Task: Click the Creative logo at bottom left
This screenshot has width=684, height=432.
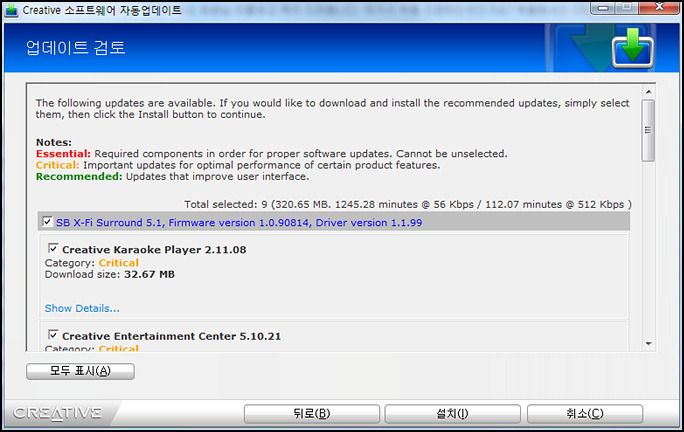Action: 57,413
